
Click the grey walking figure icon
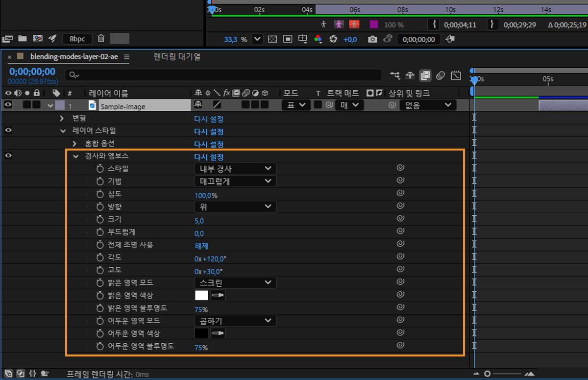point(323,24)
